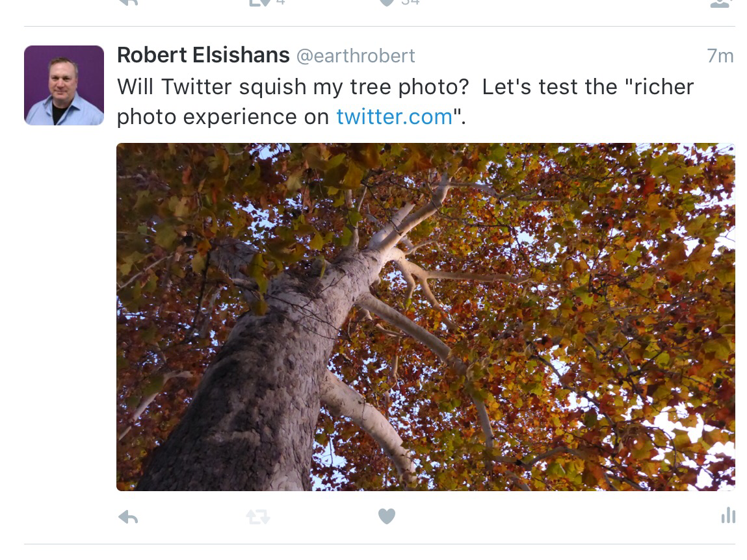Retweet icon on the previous tweet above
Image resolution: width=747 pixels, height=560 pixels.
point(259,3)
